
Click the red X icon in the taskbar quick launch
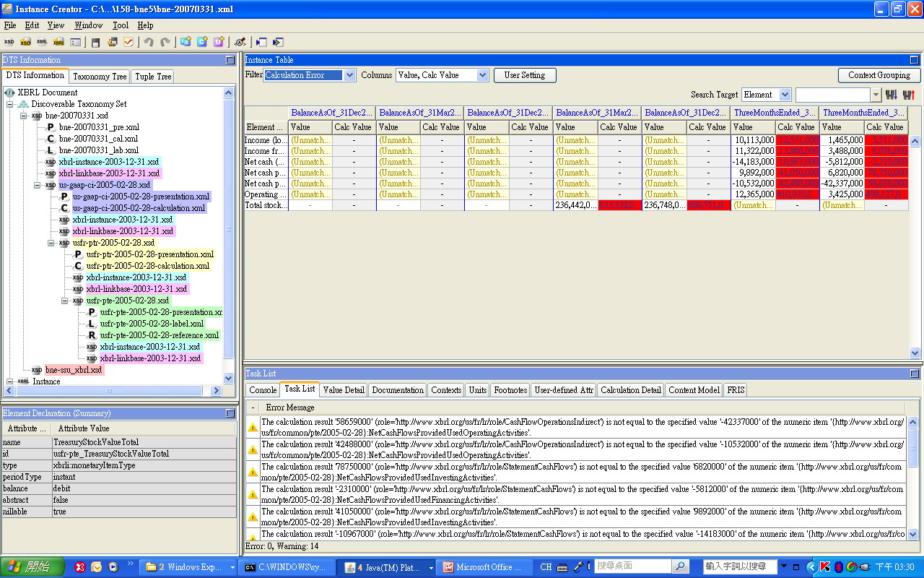click(x=80, y=567)
